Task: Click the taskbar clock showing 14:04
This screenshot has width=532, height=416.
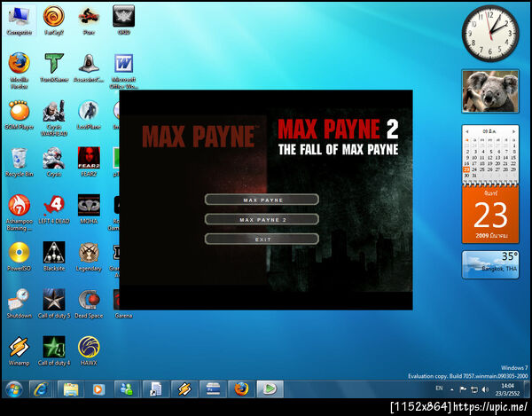Action: pos(507,389)
